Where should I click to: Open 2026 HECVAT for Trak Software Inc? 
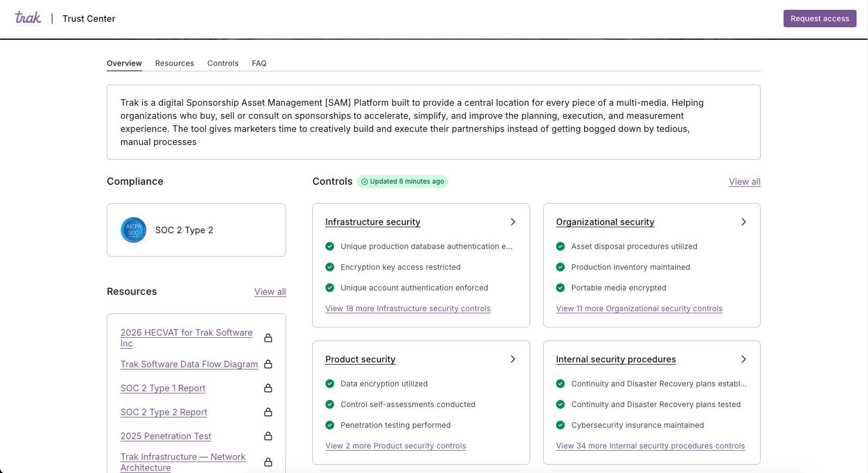pyautogui.click(x=186, y=338)
